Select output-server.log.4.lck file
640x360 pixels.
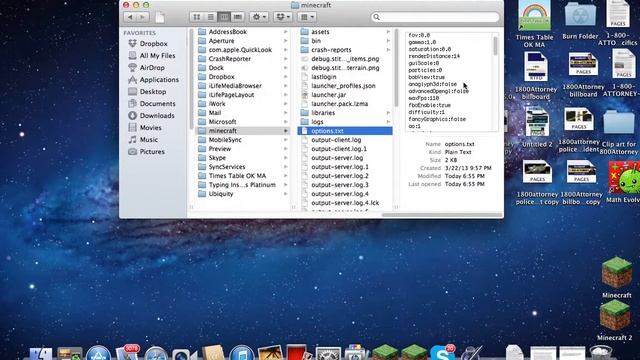(345, 202)
